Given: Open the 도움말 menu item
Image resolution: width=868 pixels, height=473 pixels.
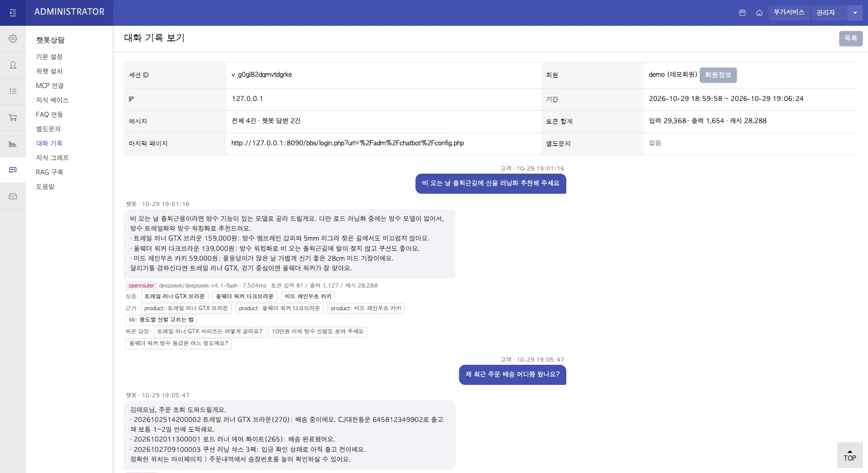Looking at the screenshot, I should click(x=45, y=187).
